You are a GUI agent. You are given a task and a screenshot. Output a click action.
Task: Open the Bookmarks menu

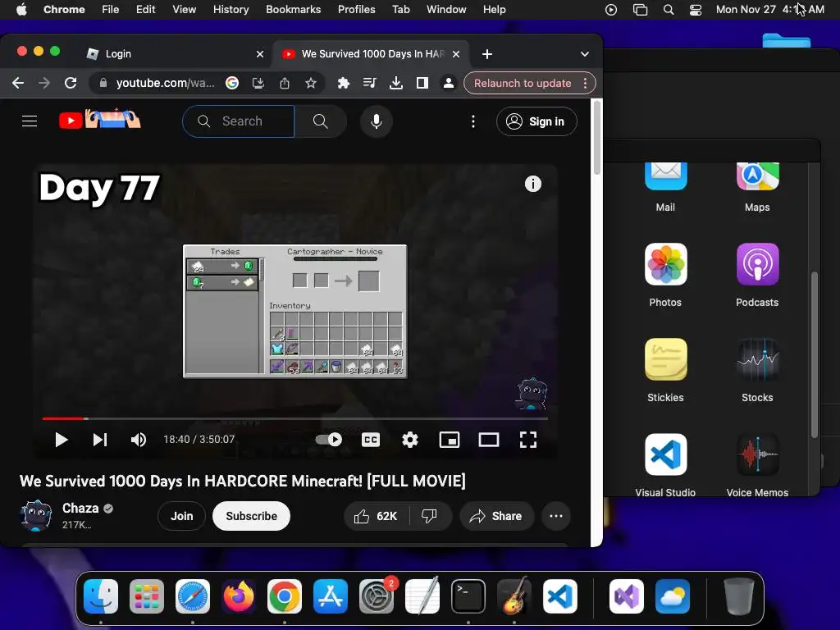pyautogui.click(x=293, y=10)
